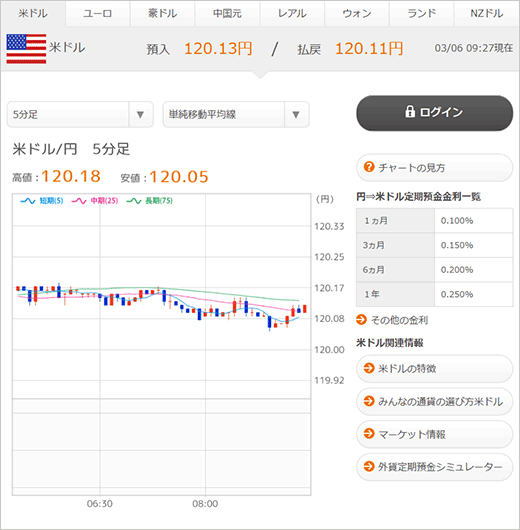Click the arrow icon on 外貨定期預金シミュレーター
This screenshot has width=520, height=530.
[x=369, y=466]
